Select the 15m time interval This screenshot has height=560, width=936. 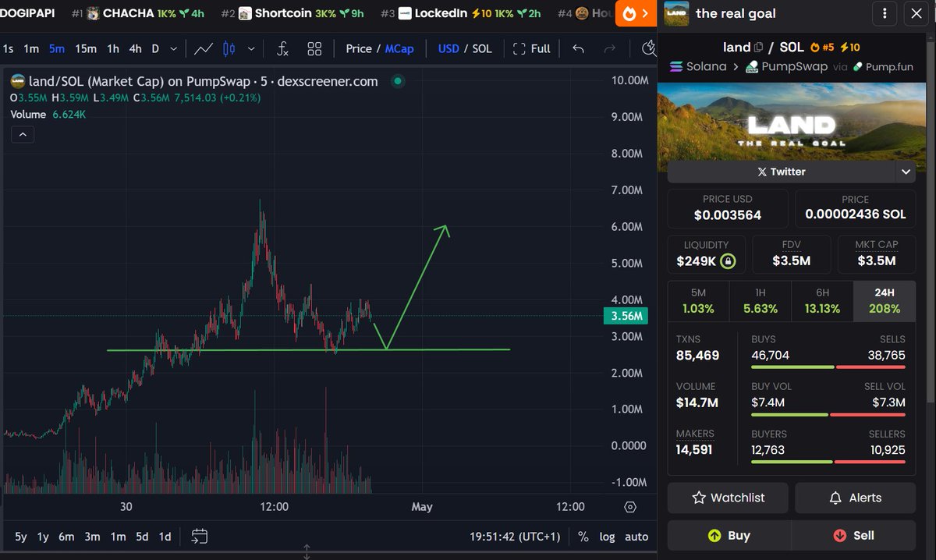point(86,48)
